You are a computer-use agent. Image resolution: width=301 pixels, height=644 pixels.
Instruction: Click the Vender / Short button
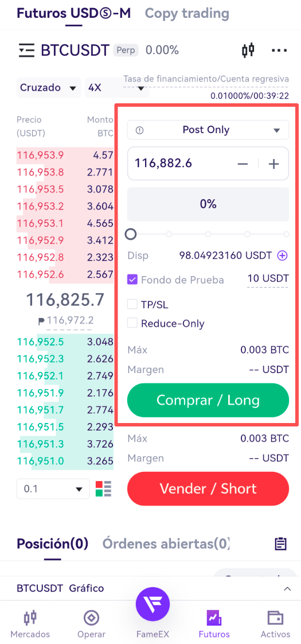coord(208,489)
